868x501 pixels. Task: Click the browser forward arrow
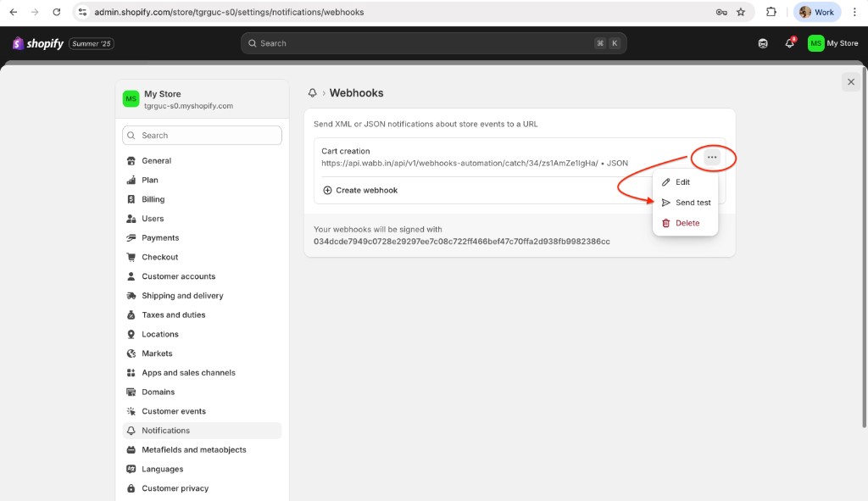[x=35, y=12]
